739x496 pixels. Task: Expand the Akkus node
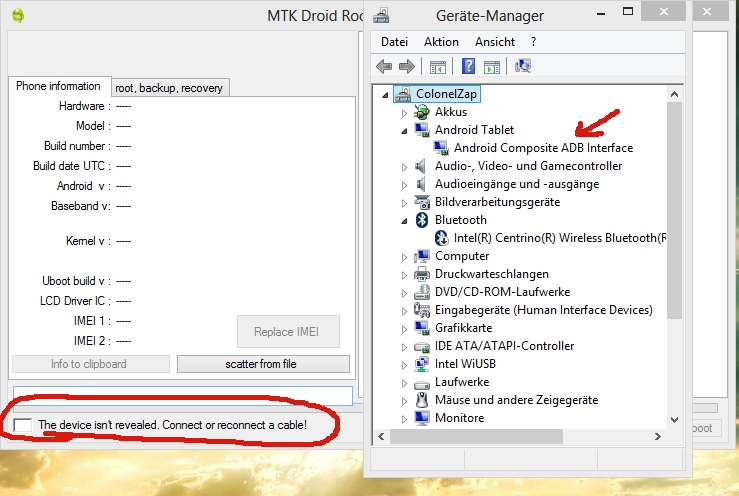(x=404, y=113)
